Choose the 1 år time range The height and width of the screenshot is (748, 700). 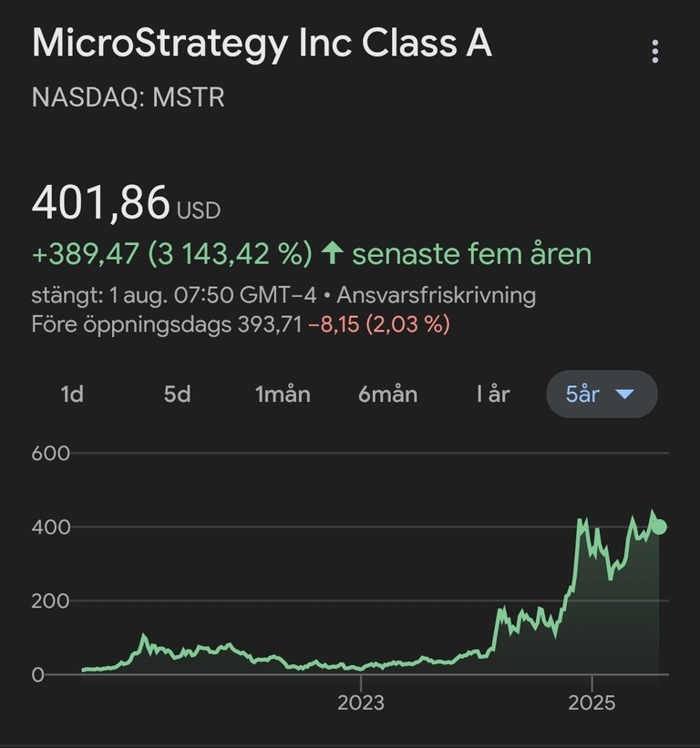point(493,394)
